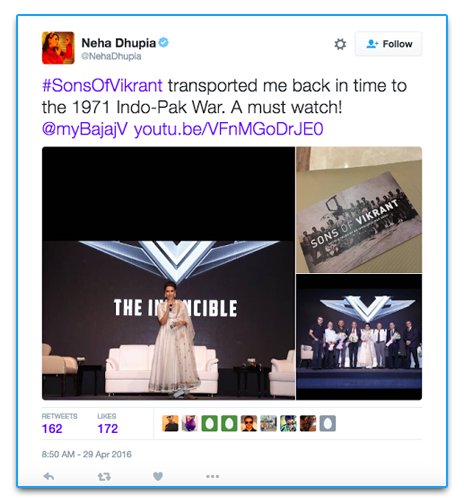Screen dimensions: 464x500
Task: Open the gear settings dropdown
Action: click(340, 44)
